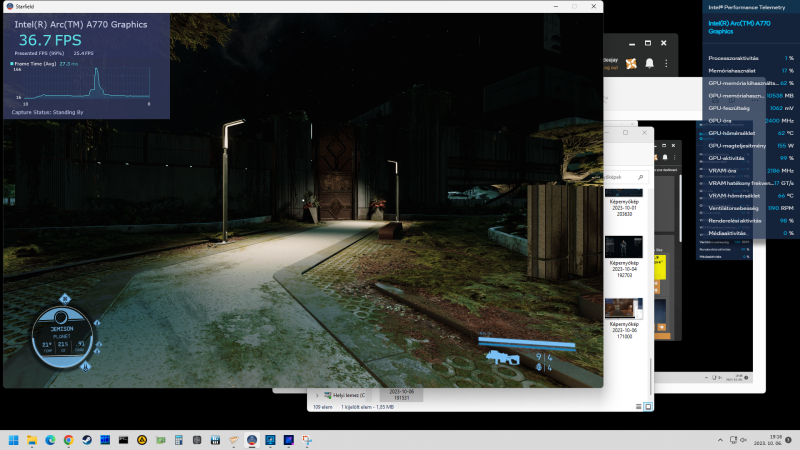800x450 pixels.
Task: Switch File Explorer to large thumbnails view
Action: point(648,407)
